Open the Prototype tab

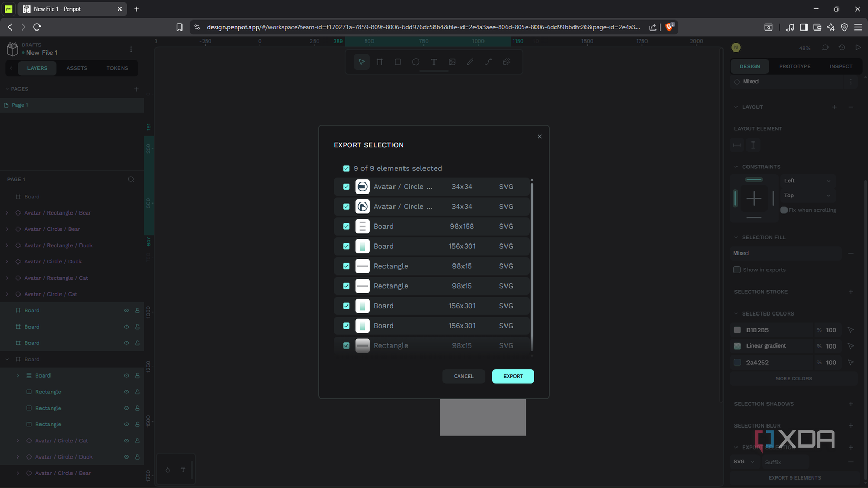click(x=795, y=66)
